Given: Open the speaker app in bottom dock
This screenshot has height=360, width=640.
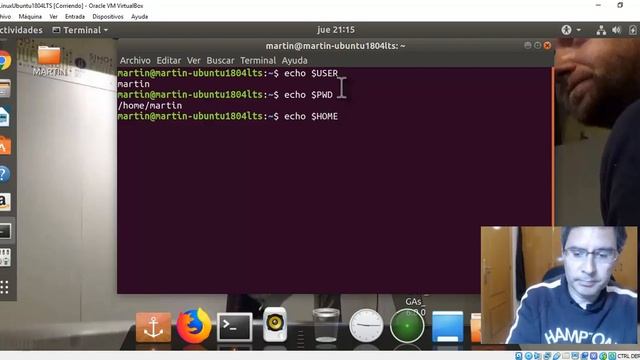Looking at the screenshot, I should (x=275, y=325).
